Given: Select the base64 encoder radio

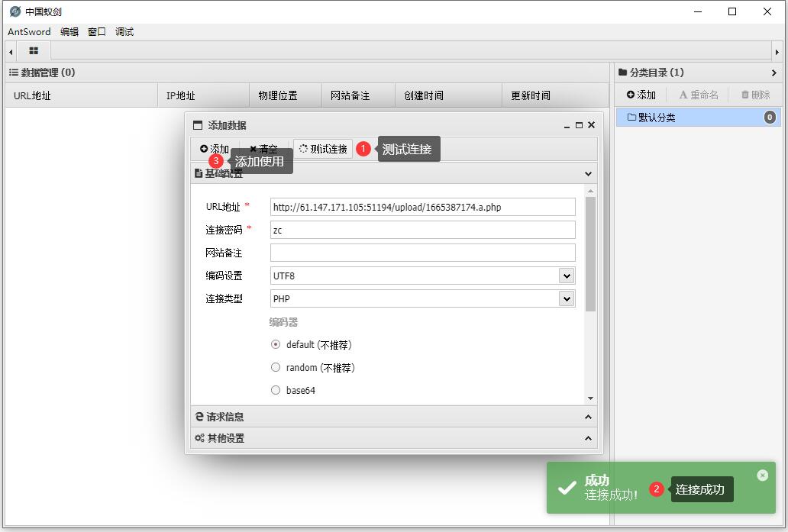Looking at the screenshot, I should pos(276,390).
